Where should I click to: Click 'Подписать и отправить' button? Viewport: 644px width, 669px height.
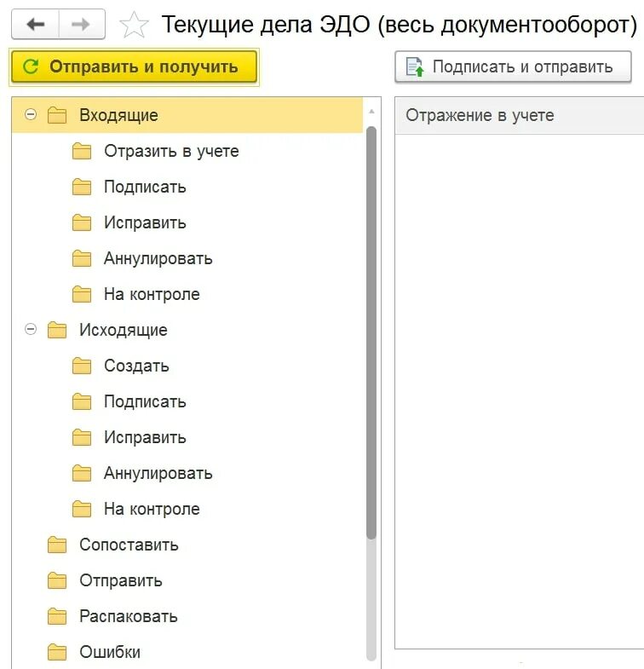513,66
